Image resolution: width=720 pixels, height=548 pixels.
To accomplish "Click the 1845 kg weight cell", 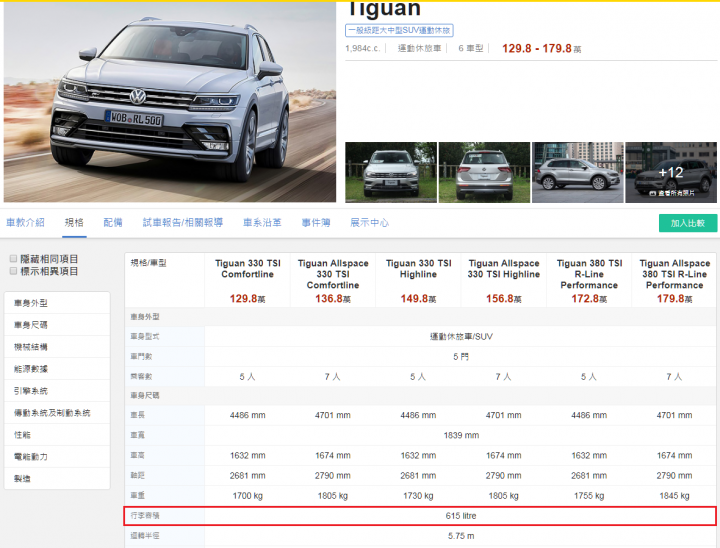I will [675, 496].
